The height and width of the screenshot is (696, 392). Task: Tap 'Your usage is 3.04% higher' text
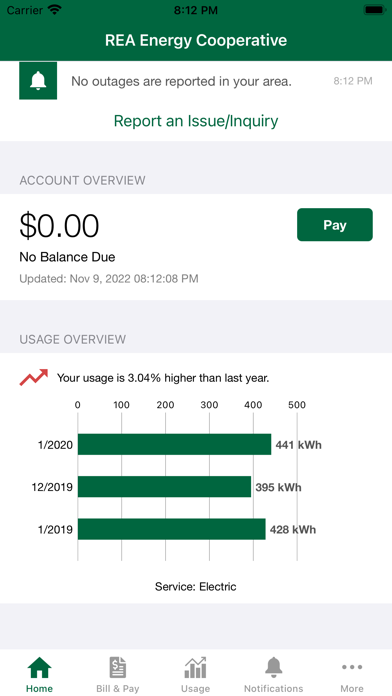163,378
